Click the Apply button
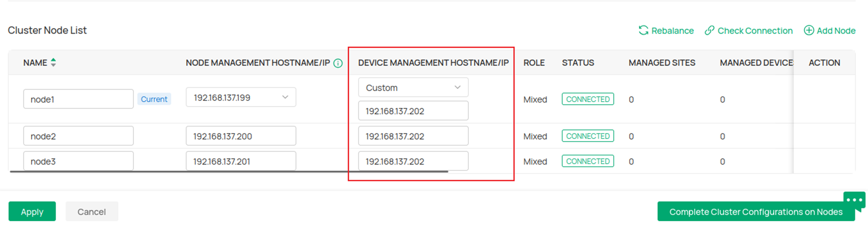The image size is (868, 226). tap(32, 211)
